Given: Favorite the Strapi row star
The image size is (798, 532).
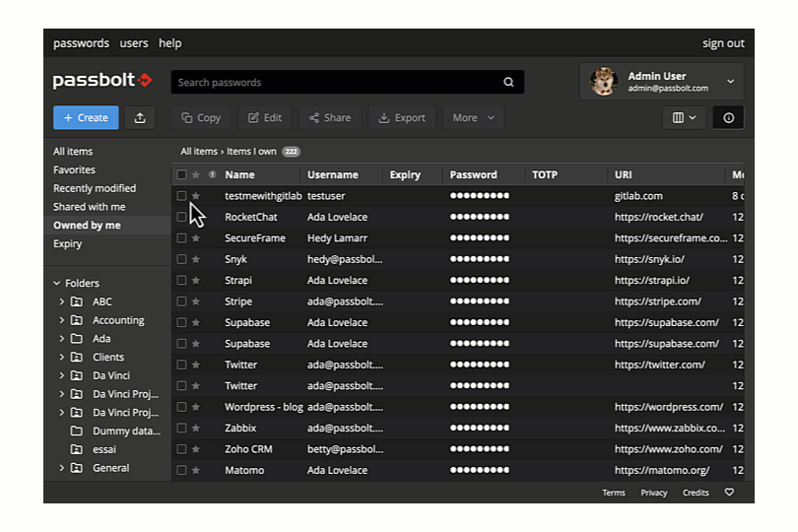Looking at the screenshot, I should 196,281.
